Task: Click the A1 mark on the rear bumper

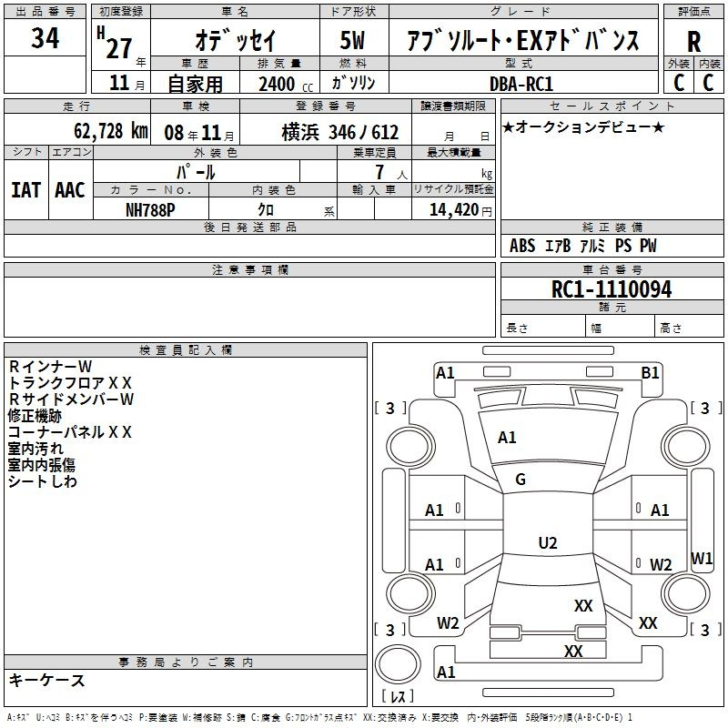Action: coord(446,672)
